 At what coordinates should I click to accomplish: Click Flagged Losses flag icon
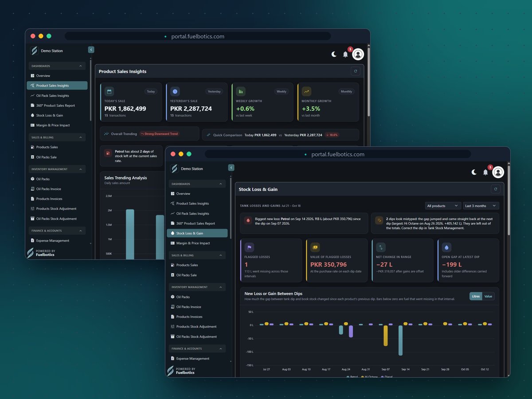click(x=249, y=247)
